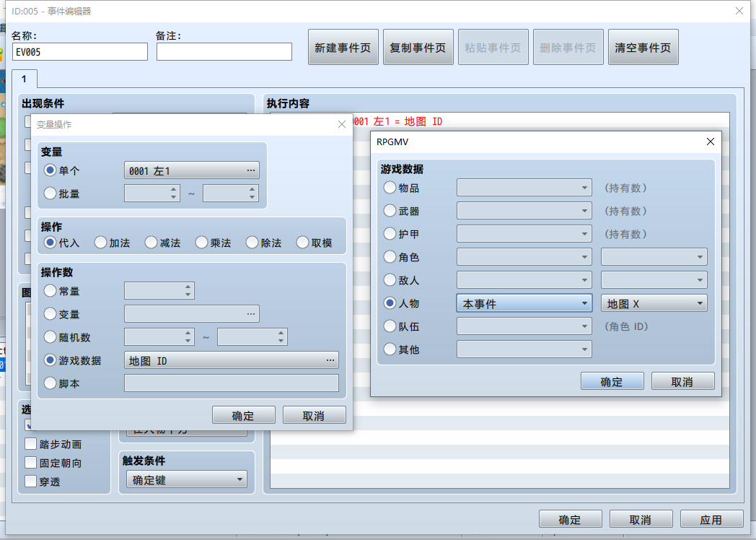This screenshot has height=540, width=756.
Task: Open the 角色 actor dropdown
Action: [x=524, y=257]
